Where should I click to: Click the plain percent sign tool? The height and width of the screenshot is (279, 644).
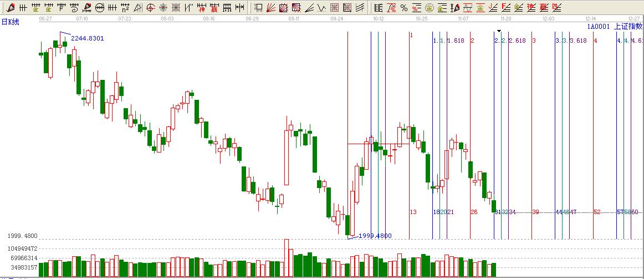click(x=403, y=8)
